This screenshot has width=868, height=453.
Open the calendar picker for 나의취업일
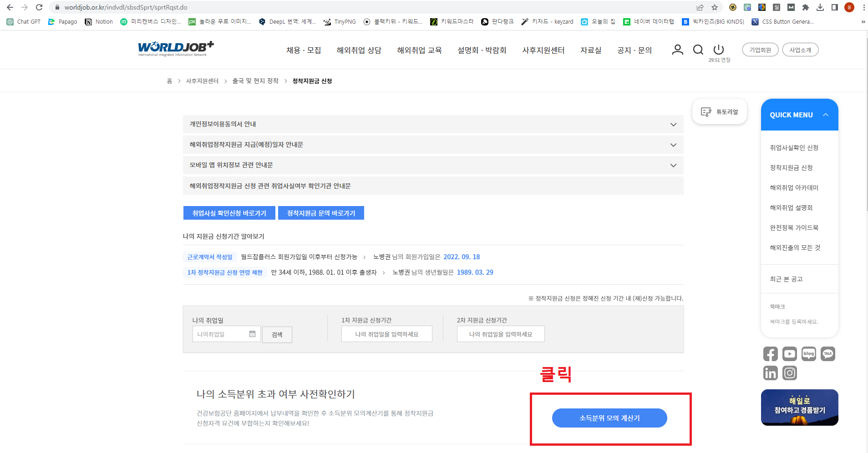tap(253, 333)
